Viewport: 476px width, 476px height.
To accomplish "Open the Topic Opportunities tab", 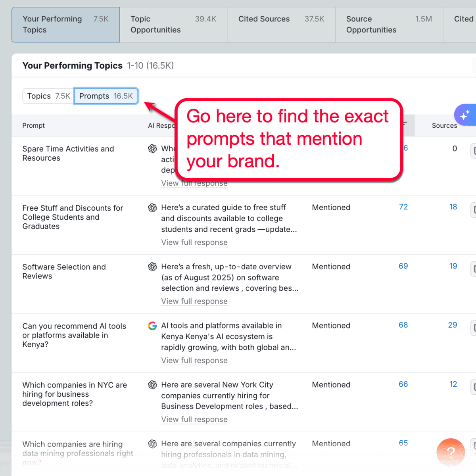I will [x=173, y=24].
